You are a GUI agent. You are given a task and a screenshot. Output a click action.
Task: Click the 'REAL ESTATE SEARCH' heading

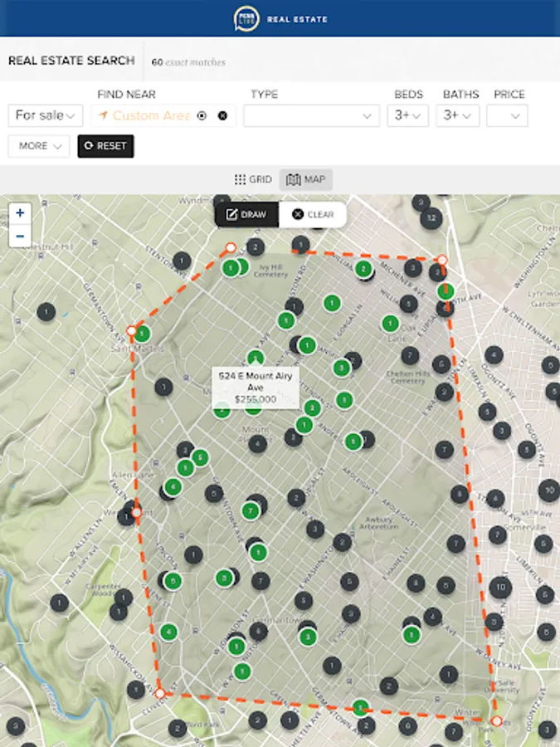[71, 61]
